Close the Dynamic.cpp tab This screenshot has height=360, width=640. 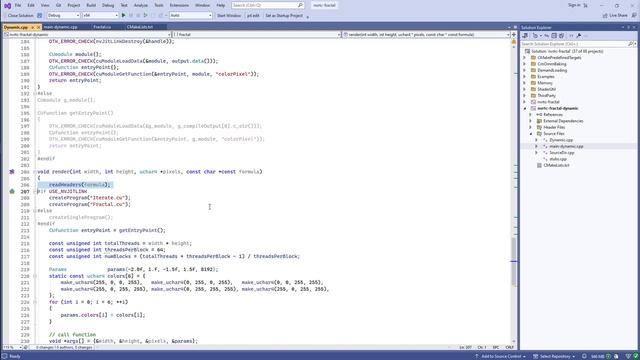click(39, 27)
